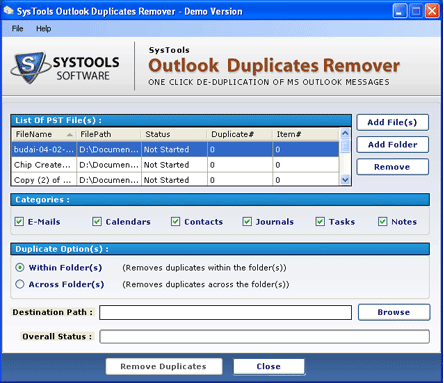Click the scroll down arrow in file list
The width and height of the screenshot is (444, 383).
(345, 180)
